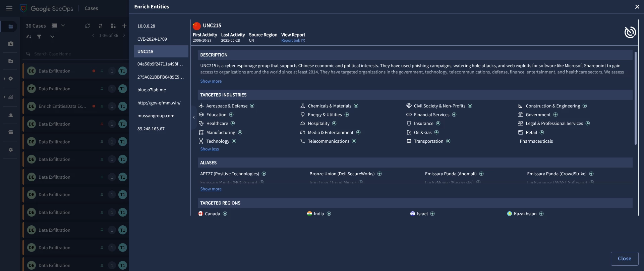Image resolution: width=644 pixels, height=271 pixels.
Task: Click the threat intelligence radar icon
Action: 630,32
